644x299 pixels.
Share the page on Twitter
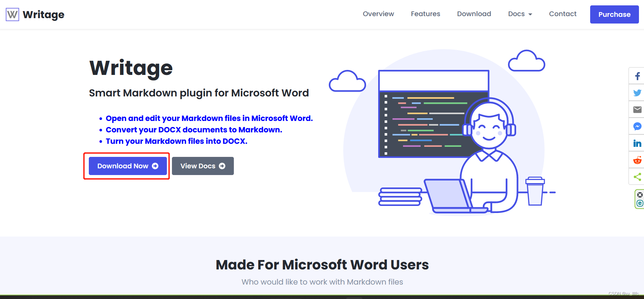tap(637, 93)
